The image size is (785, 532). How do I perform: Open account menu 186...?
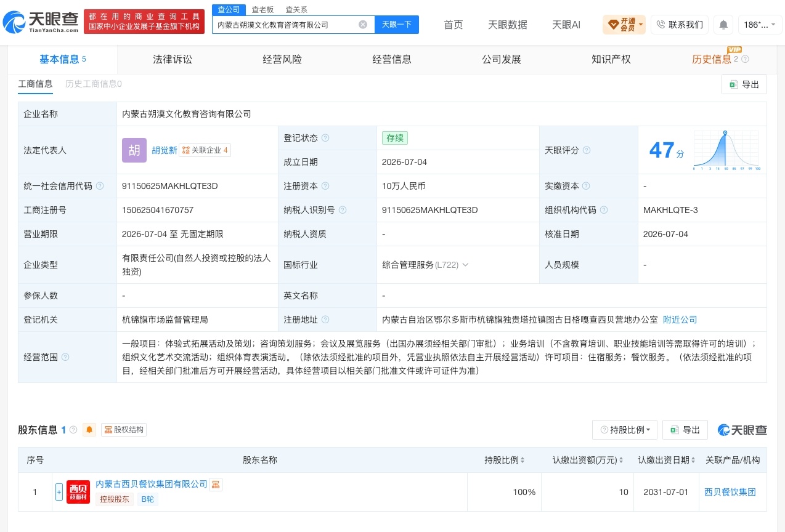pyautogui.click(x=760, y=25)
